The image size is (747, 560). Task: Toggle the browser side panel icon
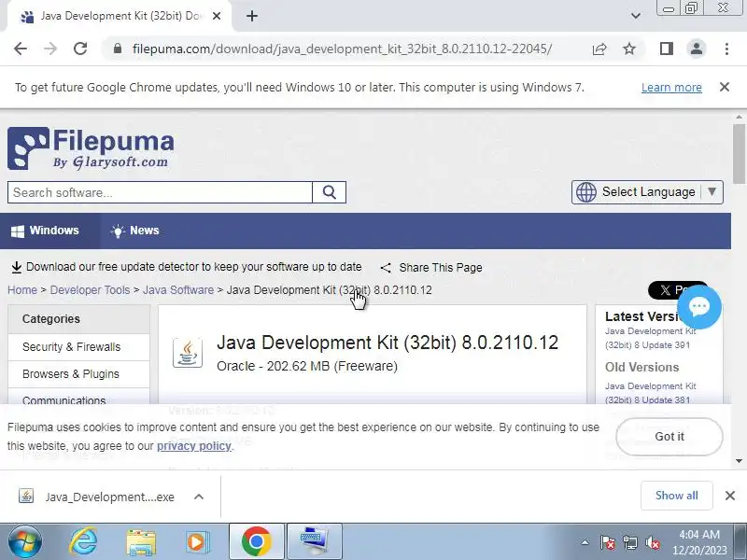pos(666,49)
